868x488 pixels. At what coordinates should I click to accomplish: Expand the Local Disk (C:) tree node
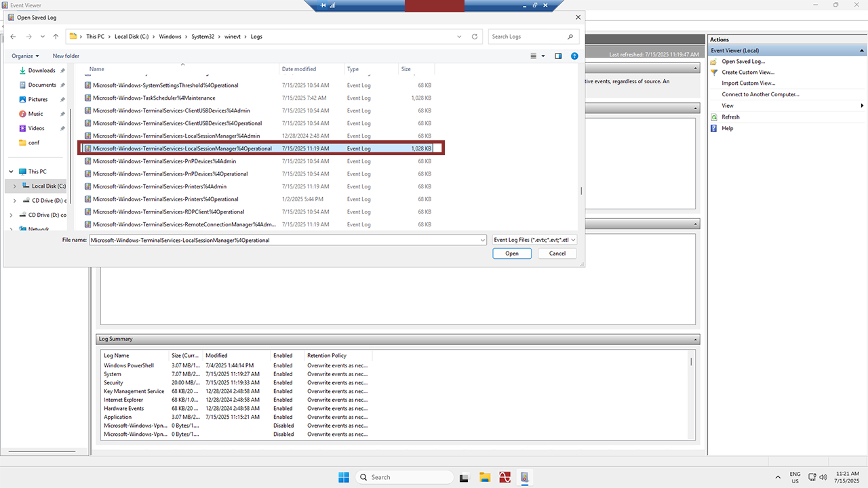tap(14, 186)
